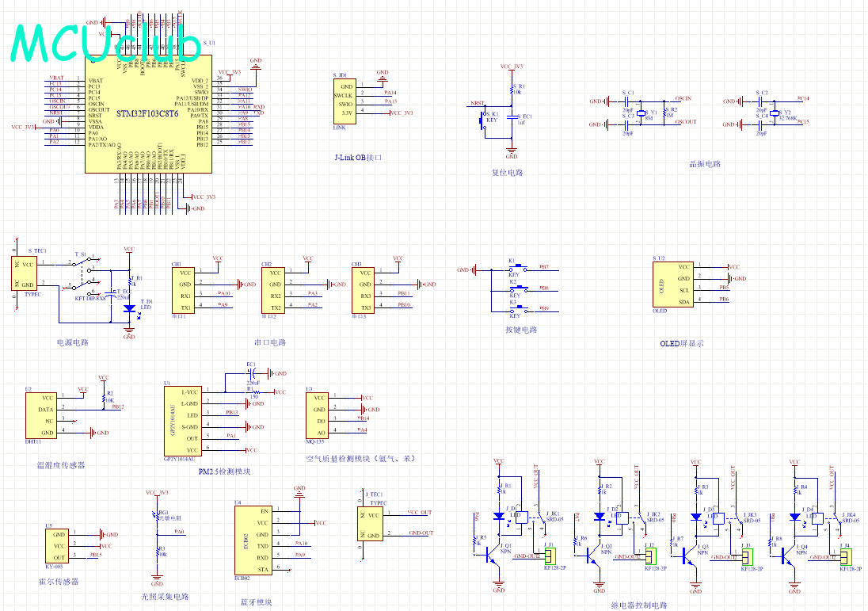Click the S_K1 reset KEY button symbol
This screenshot has height=611, width=868.
pyautogui.click(x=483, y=121)
